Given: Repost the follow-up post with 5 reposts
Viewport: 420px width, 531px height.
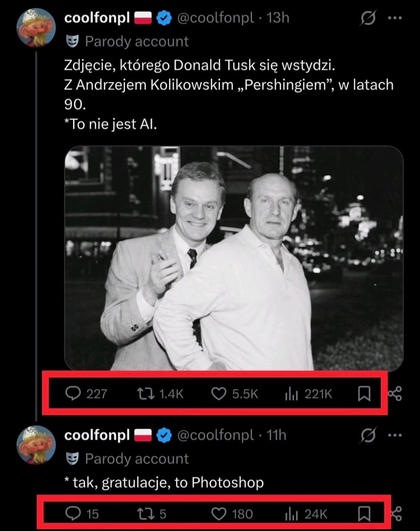Looking at the screenshot, I should click(x=146, y=514).
